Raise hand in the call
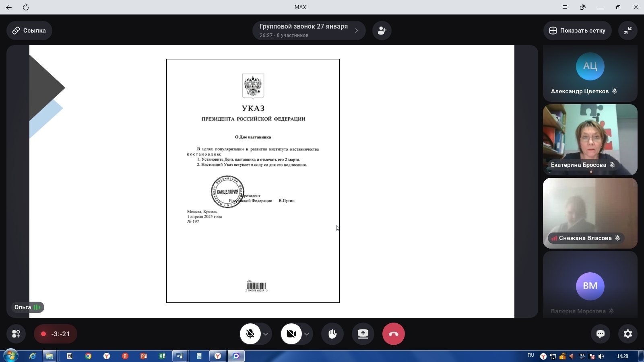This screenshot has height=362, width=644. point(332,334)
